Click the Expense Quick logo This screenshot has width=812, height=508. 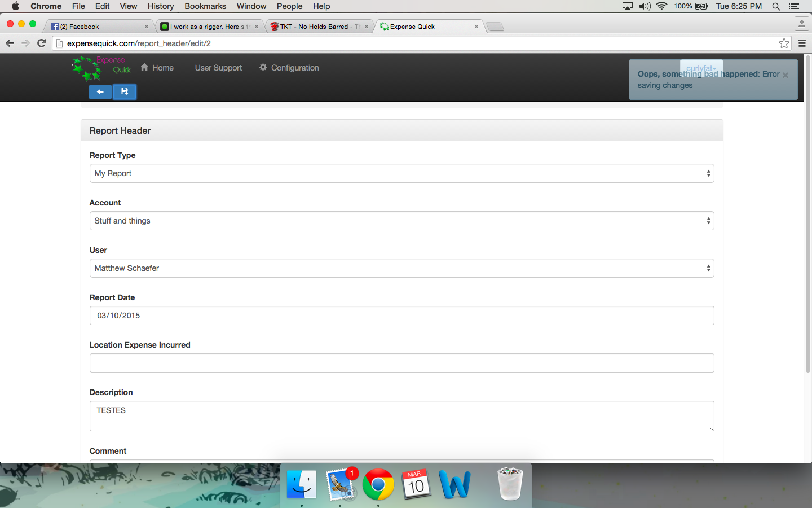coord(101,68)
